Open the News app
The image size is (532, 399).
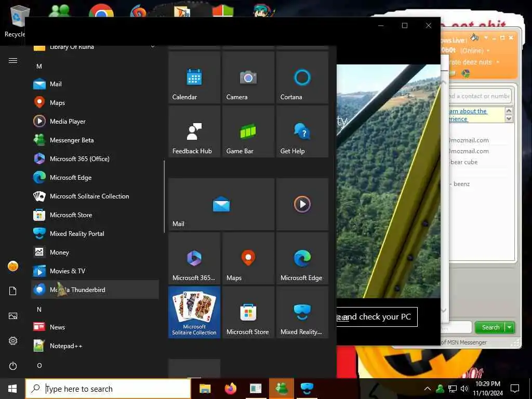click(x=95, y=327)
